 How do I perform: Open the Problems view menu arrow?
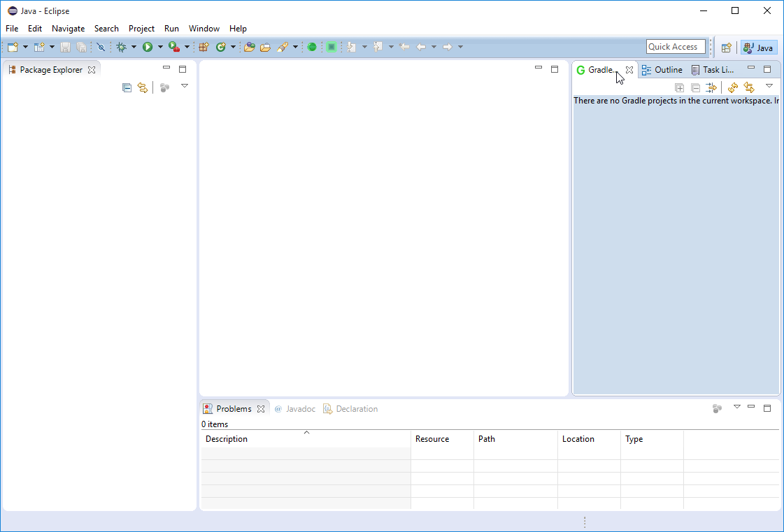coord(736,408)
